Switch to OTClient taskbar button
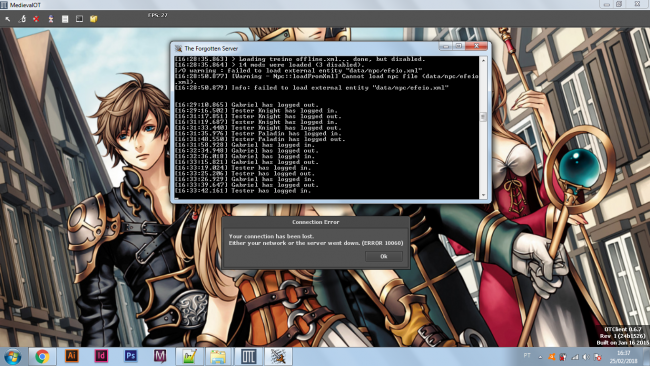Image resolution: width=650 pixels, height=366 pixels. [x=248, y=356]
